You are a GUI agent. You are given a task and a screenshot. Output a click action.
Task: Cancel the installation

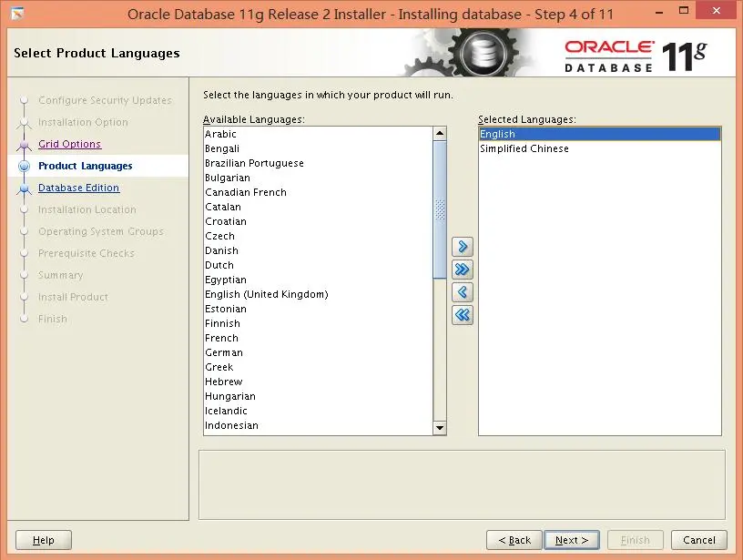click(x=699, y=540)
